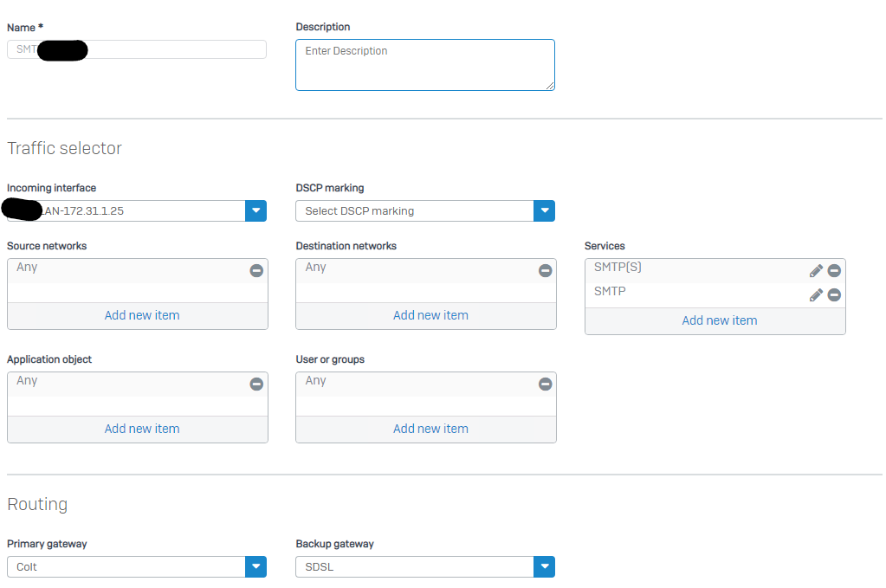Remove Any from Source networks
This screenshot has width=886, height=588.
click(256, 270)
